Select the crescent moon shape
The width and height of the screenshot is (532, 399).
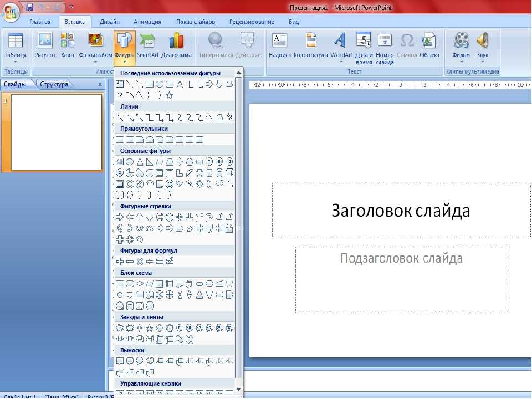tap(209, 184)
